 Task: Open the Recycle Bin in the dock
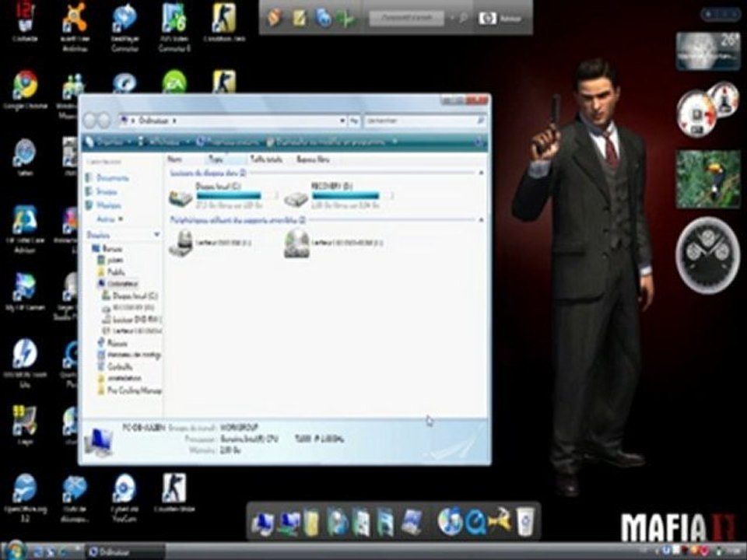coord(525,522)
